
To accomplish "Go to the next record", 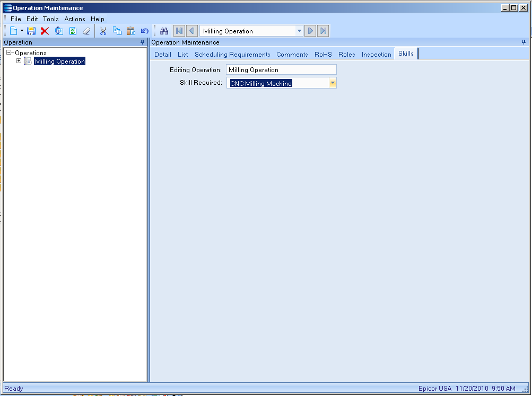I will (310, 31).
